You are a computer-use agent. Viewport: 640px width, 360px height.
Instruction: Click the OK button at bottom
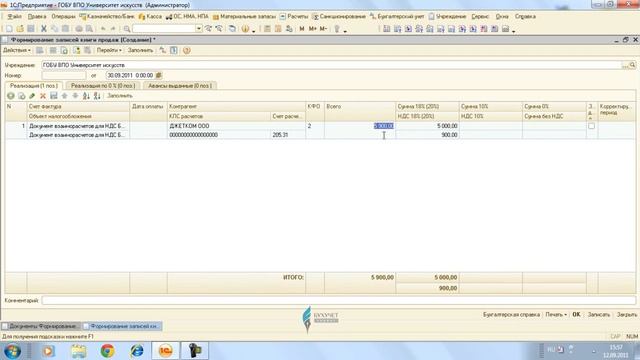click(x=576, y=315)
